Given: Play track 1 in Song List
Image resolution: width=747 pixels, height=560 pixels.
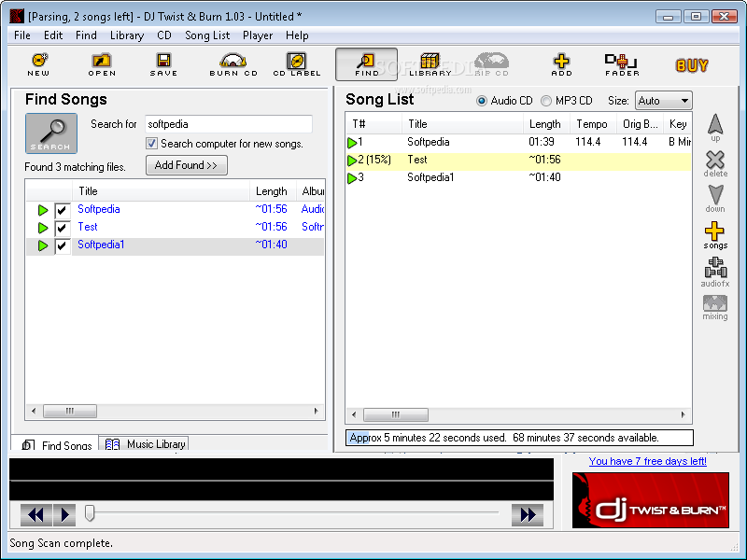Looking at the screenshot, I should 352,143.
